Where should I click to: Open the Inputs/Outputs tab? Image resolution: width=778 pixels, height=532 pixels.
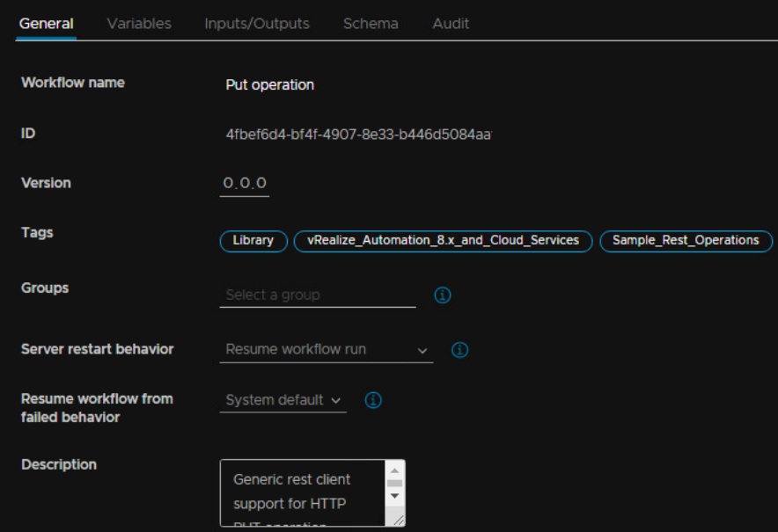pyautogui.click(x=257, y=24)
